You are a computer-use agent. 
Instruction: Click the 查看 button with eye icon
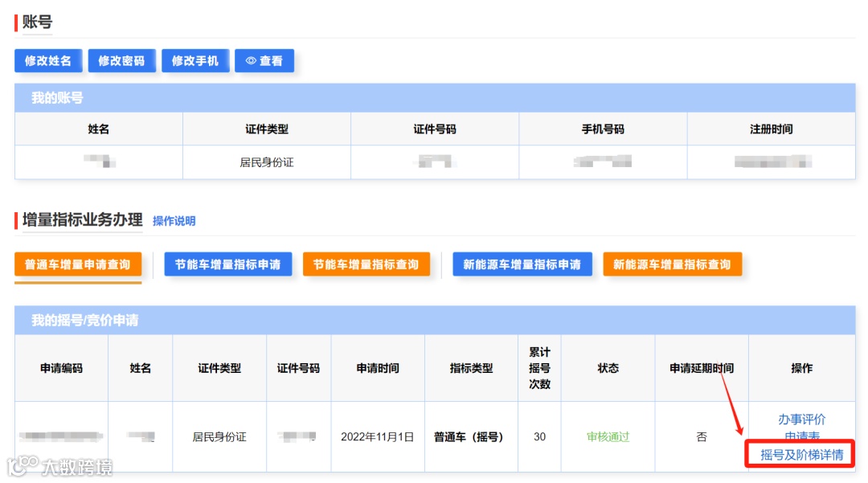pos(264,61)
